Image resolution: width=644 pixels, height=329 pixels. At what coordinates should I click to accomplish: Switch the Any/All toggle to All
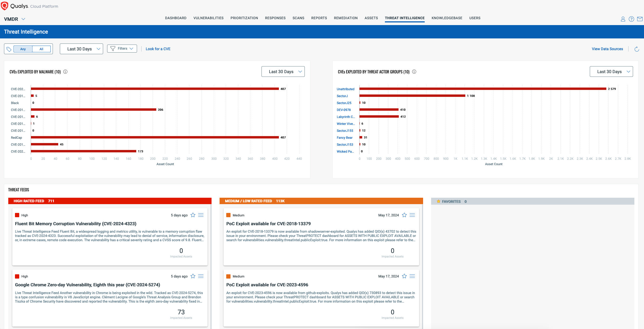point(41,49)
